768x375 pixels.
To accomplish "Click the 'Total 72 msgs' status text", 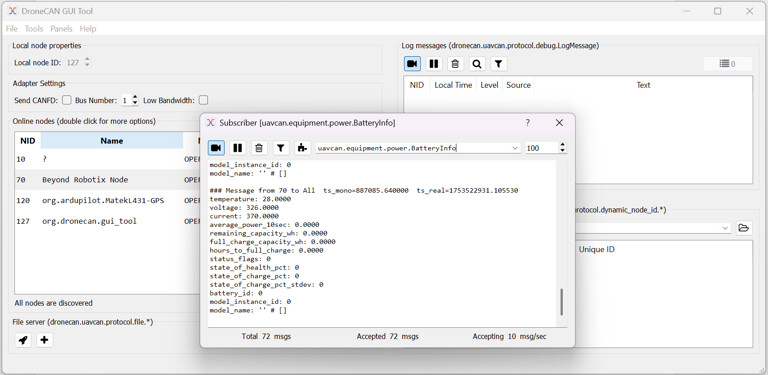I will pyautogui.click(x=266, y=336).
